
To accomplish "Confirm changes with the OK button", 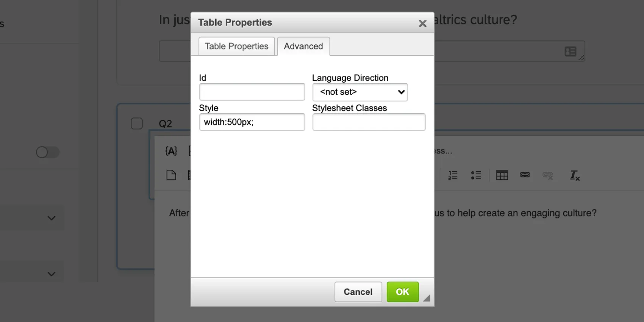I will coord(402,292).
